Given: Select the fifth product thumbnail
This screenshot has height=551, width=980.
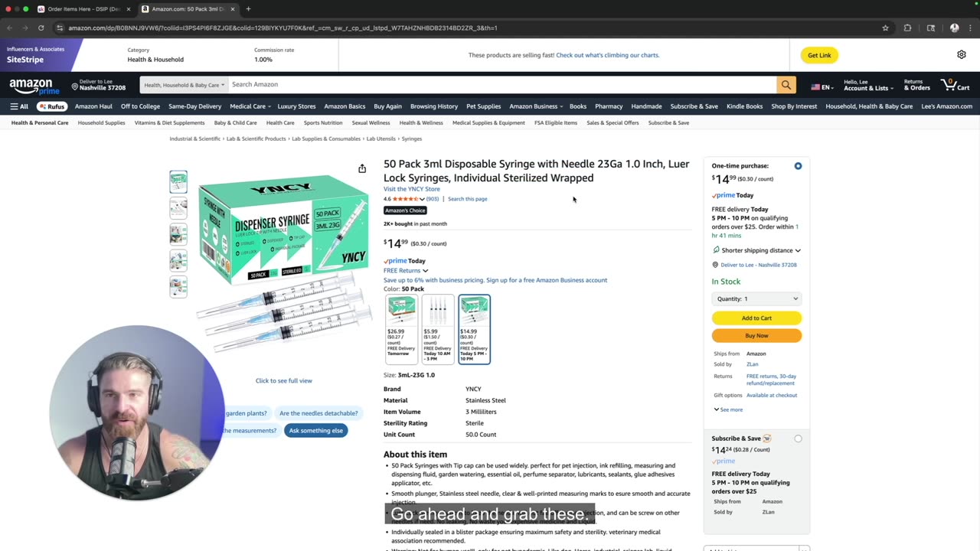Looking at the screenshot, I should coord(178,286).
